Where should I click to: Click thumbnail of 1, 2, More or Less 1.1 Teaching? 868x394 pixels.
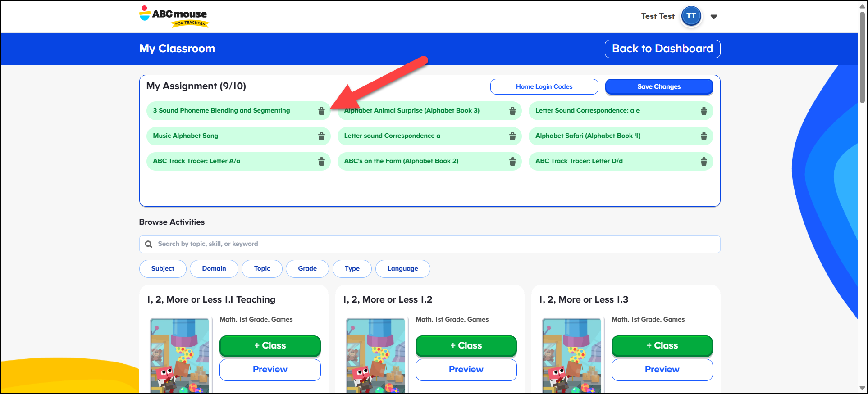pos(180,355)
